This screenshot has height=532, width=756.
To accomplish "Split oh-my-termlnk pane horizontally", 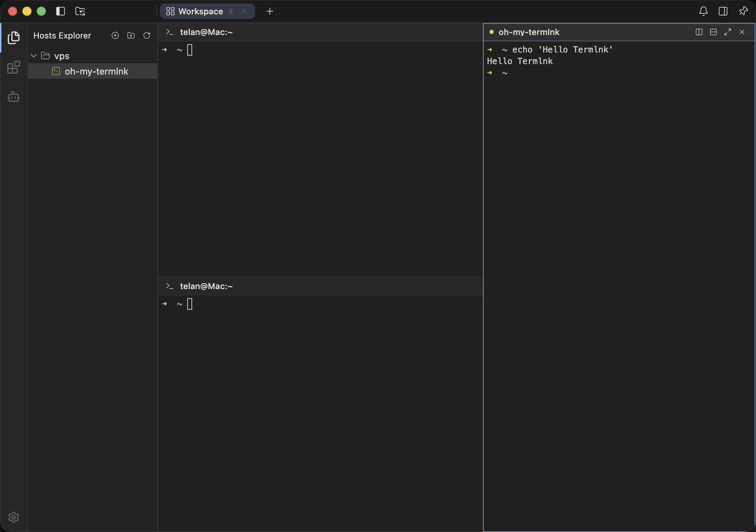I will pyautogui.click(x=713, y=32).
